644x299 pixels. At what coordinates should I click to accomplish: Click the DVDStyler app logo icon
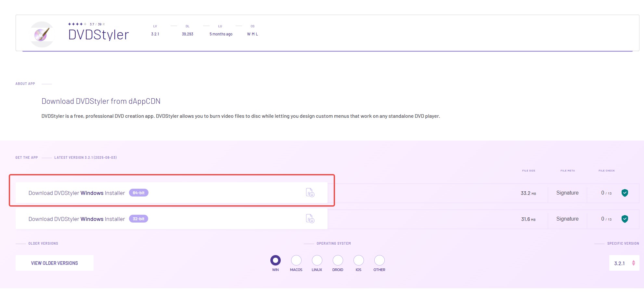click(42, 34)
